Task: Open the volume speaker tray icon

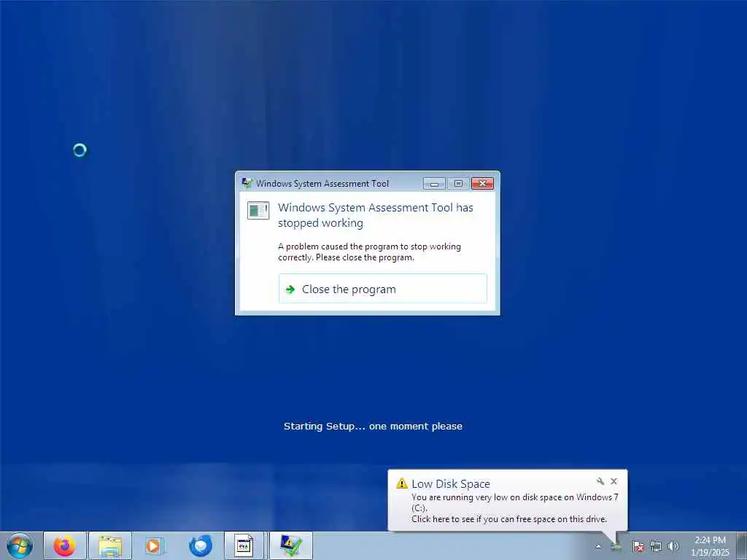Action: [673, 546]
